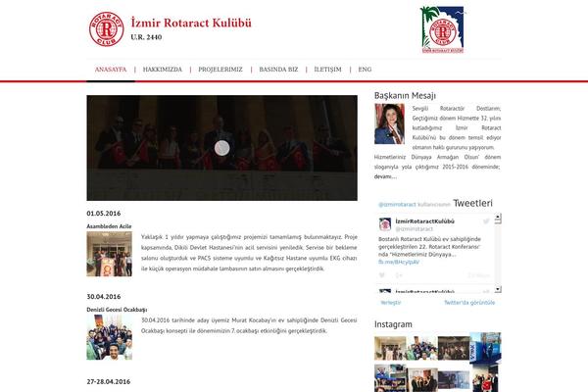Click the 30.04.2016 date heading
This screenshot has width=588, height=392.
104,297
